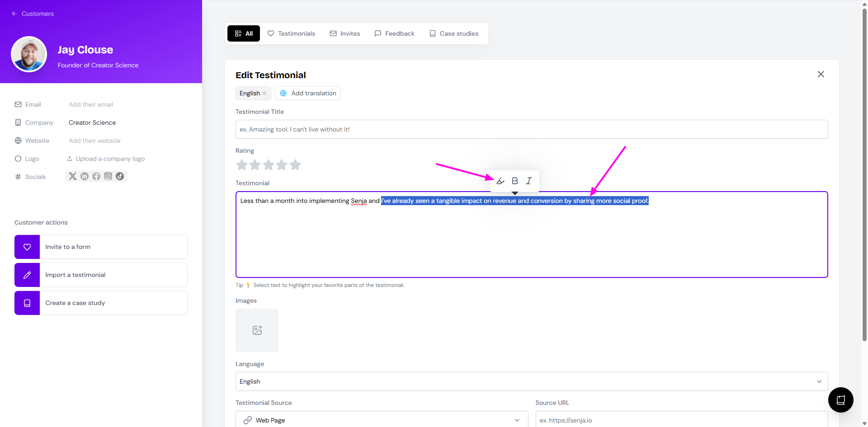
Task: Set rating to one star
Action: tap(242, 165)
